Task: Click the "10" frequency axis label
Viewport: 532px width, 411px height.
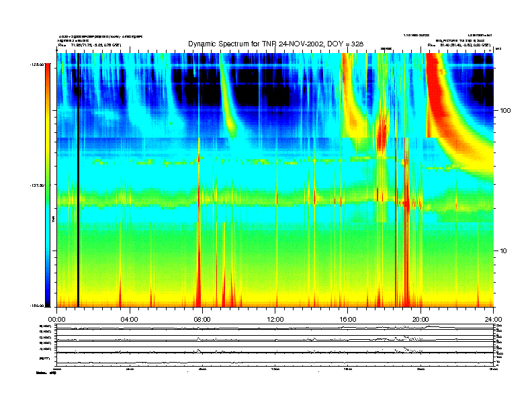Action: point(504,251)
